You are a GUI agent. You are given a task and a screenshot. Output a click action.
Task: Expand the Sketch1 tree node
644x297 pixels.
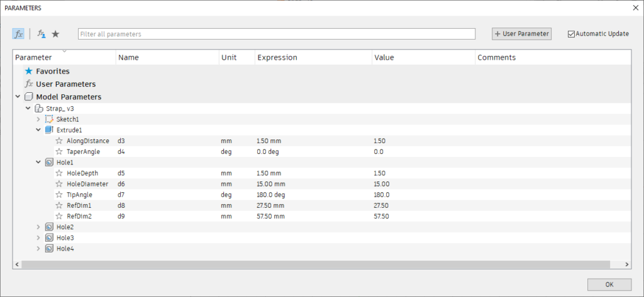point(38,119)
